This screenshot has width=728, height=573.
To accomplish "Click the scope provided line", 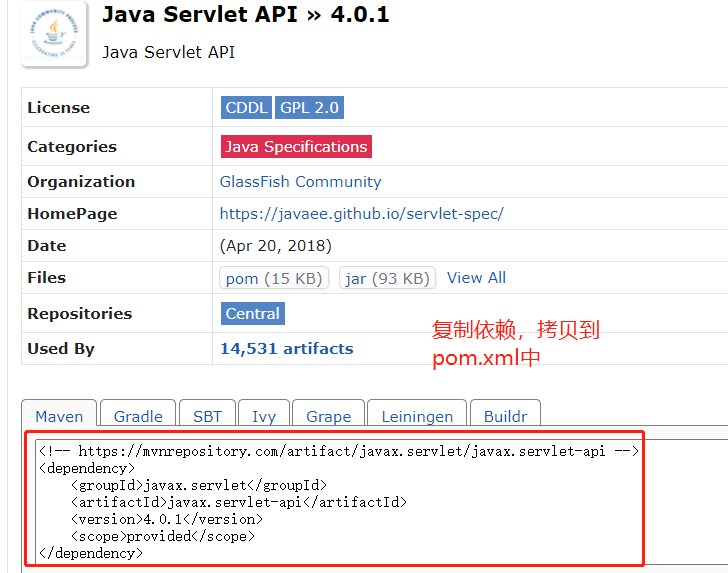I will (x=163, y=536).
